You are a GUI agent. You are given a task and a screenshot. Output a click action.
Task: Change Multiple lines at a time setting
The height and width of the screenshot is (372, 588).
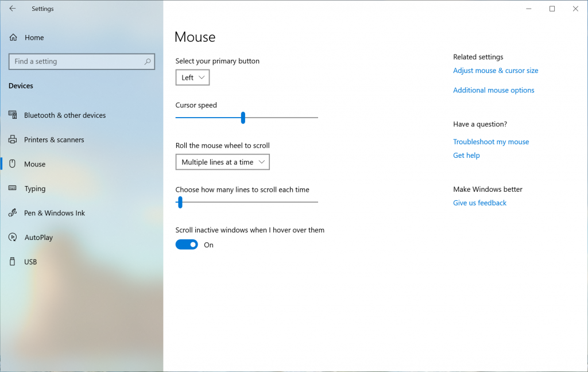click(222, 161)
